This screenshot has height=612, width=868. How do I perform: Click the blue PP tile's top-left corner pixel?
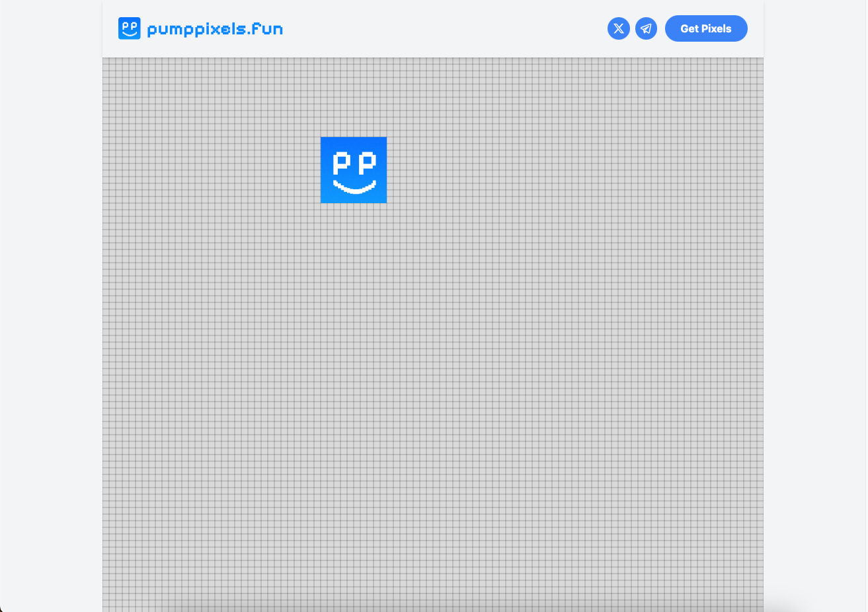coord(324,140)
